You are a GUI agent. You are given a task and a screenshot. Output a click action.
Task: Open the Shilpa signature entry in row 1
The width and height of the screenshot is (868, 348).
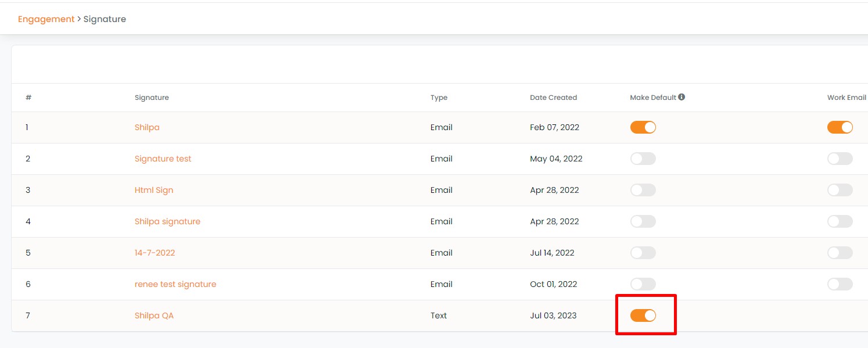[x=147, y=127]
